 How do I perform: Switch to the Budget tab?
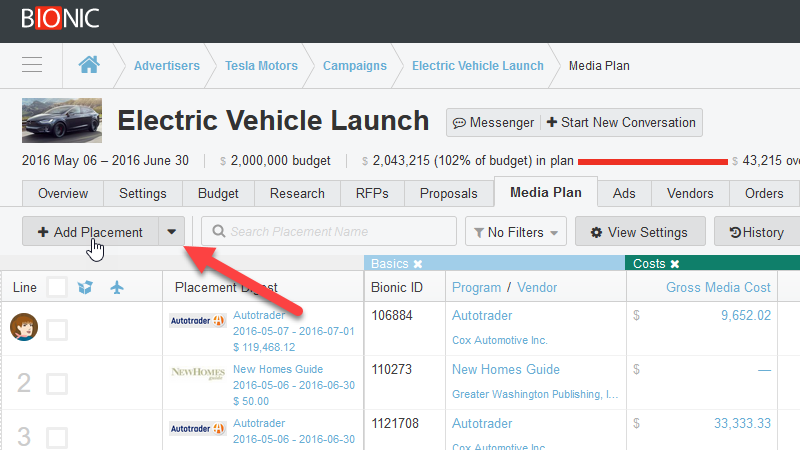[x=218, y=193]
